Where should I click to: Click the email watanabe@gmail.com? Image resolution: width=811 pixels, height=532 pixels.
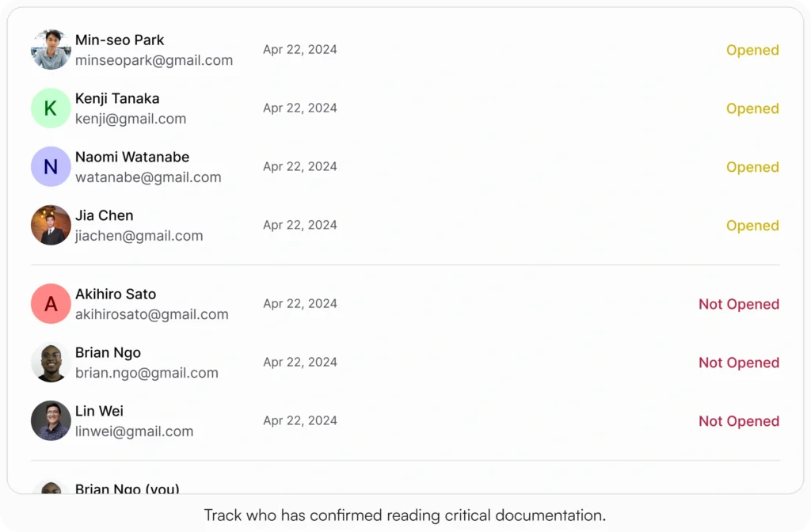[148, 177]
